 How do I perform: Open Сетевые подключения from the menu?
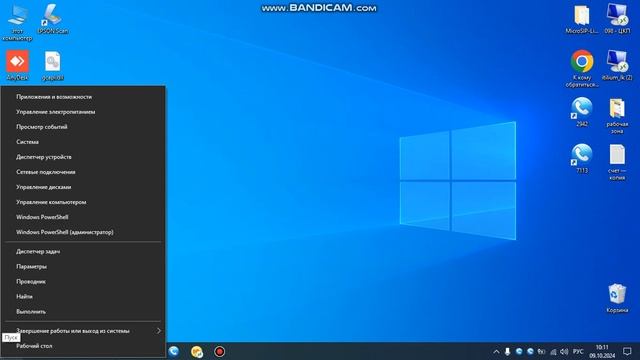click(83, 172)
